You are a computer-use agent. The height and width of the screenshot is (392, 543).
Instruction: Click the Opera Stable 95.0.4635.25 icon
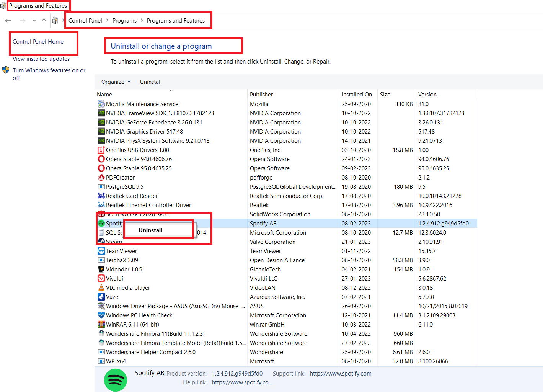tap(101, 168)
